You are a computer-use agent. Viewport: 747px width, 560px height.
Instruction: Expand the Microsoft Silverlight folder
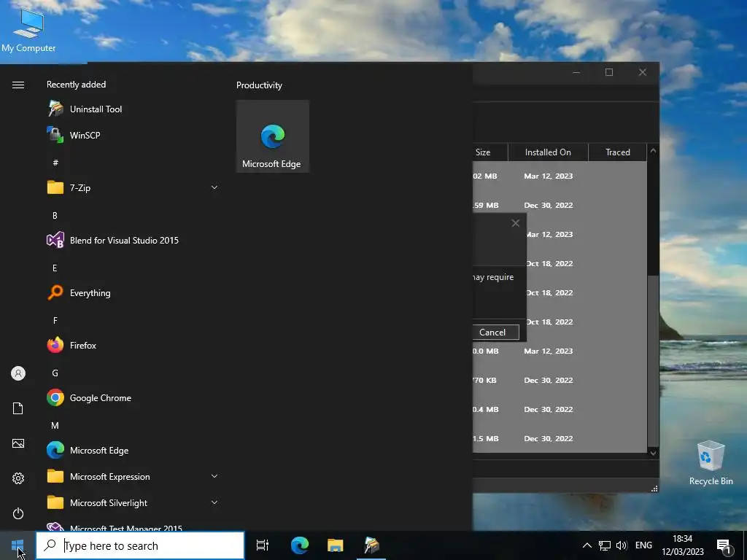point(133,502)
